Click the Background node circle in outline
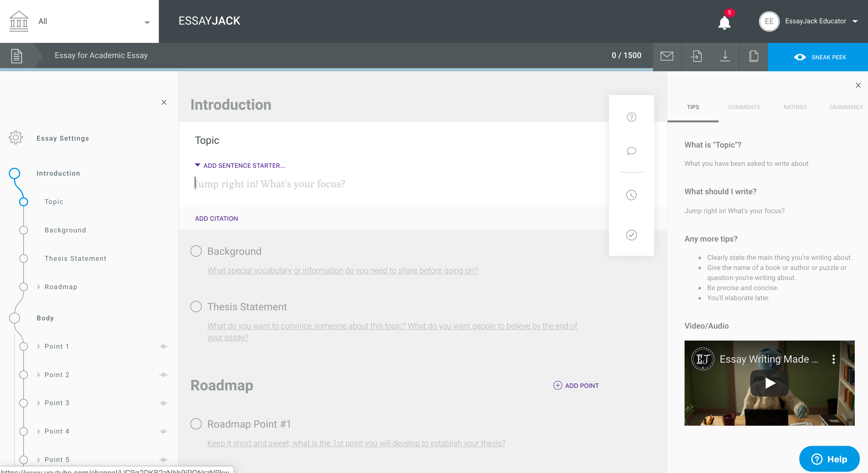The width and height of the screenshot is (868, 473). click(x=23, y=230)
